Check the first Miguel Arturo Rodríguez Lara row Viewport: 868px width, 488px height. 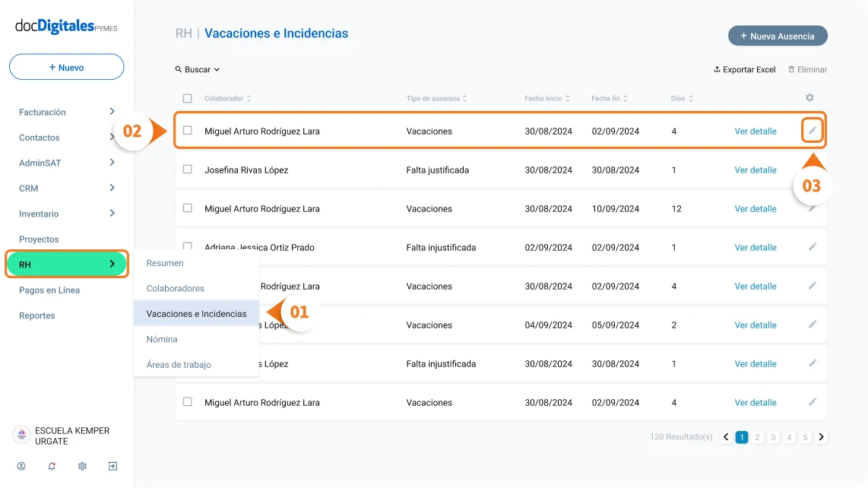pos(188,131)
